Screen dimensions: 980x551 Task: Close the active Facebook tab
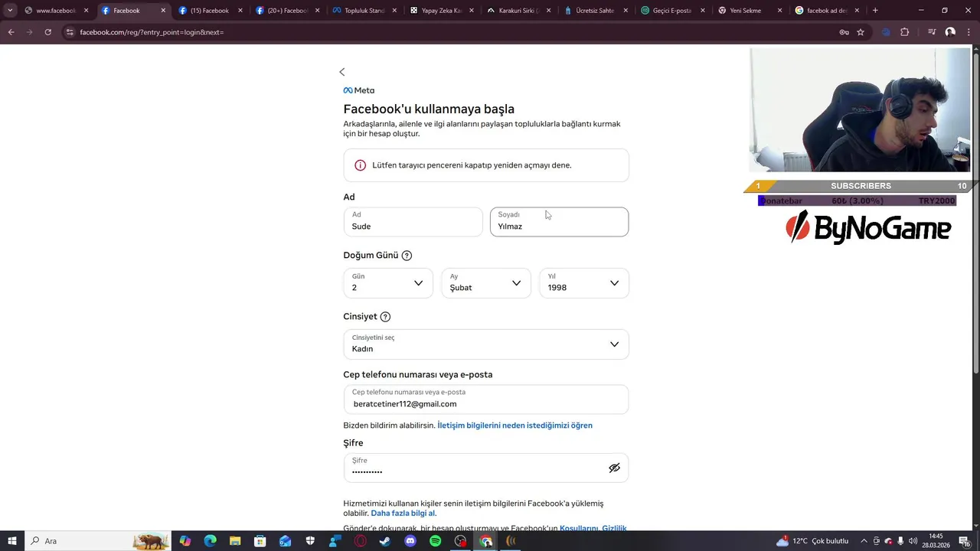point(163,11)
